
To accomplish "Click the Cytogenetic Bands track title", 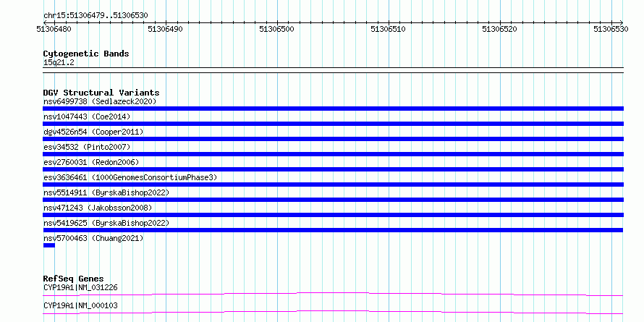I will click(86, 54).
